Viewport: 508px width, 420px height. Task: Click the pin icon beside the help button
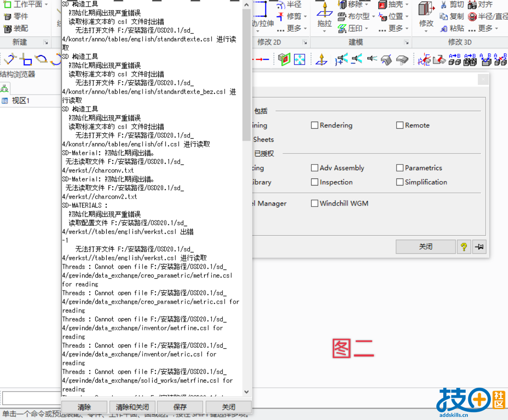[479, 247]
